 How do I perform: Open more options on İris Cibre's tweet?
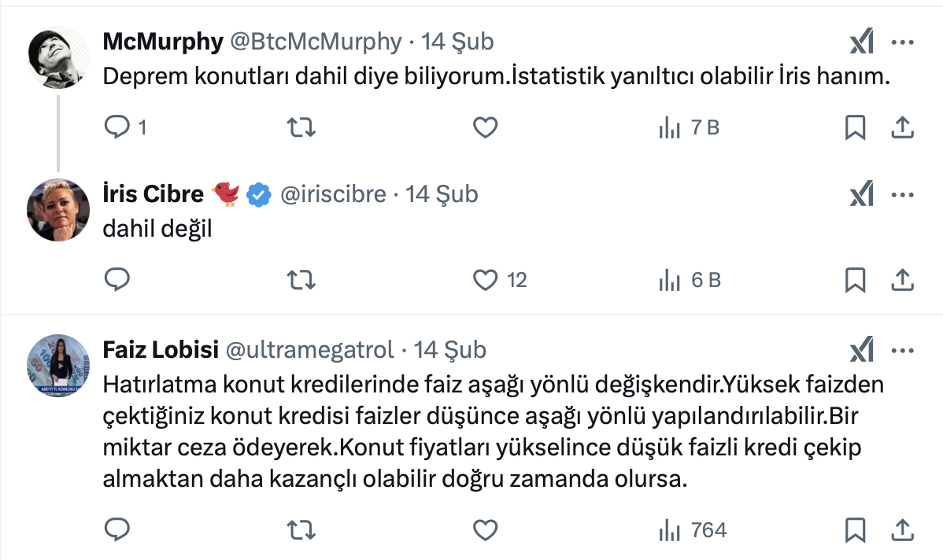[x=902, y=194]
